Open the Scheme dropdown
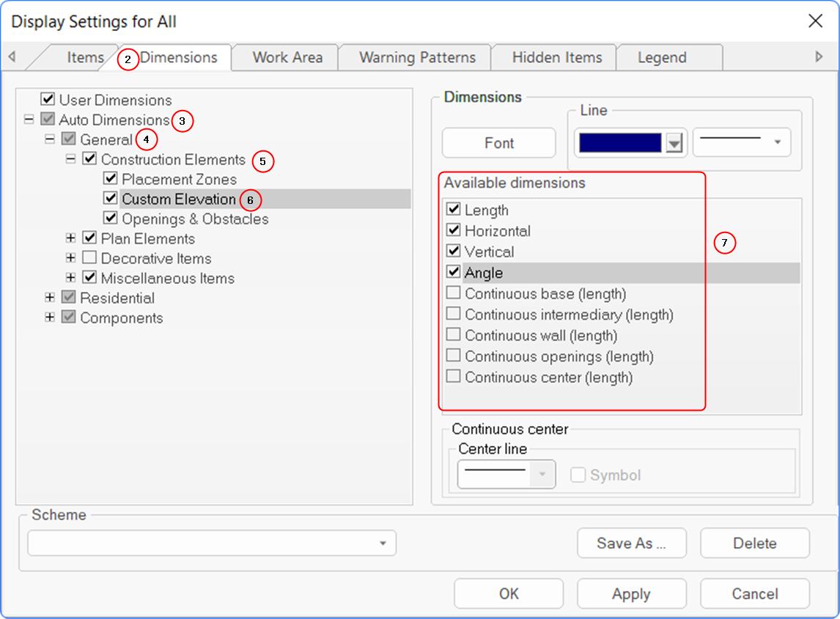 (212, 543)
